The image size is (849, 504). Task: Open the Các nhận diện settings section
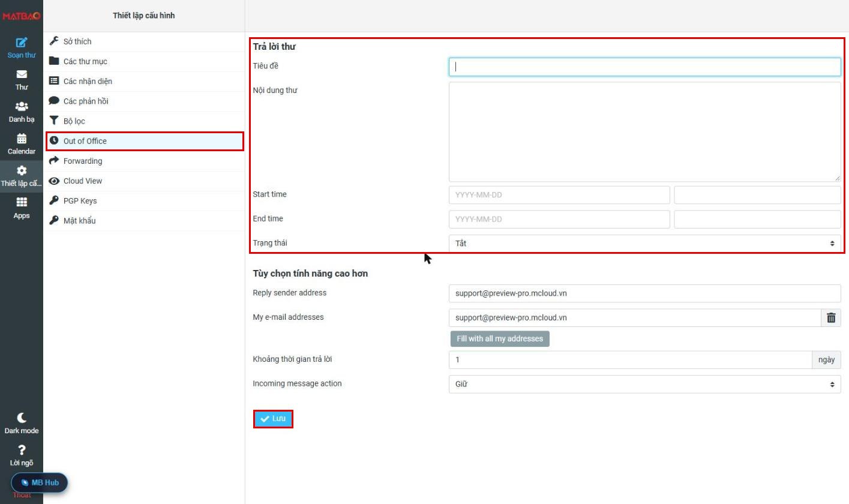point(145,81)
